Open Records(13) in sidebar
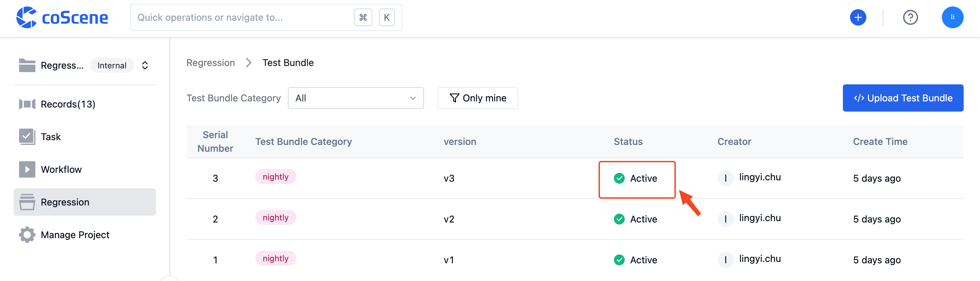Viewport: 980px width, 281px height. (84, 104)
